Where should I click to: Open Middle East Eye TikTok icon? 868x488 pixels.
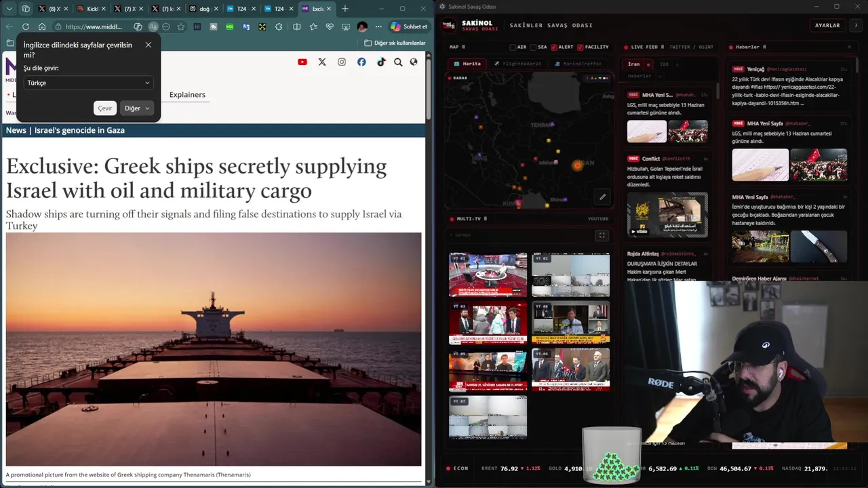(x=381, y=62)
